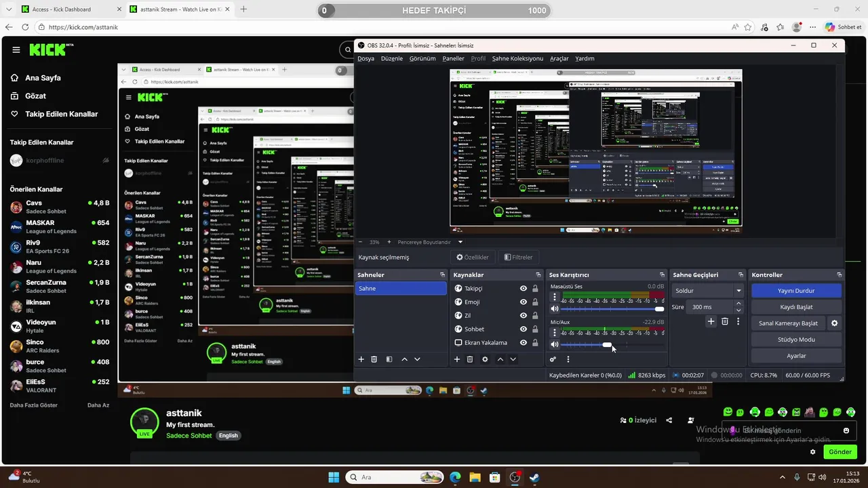Image resolution: width=868 pixels, height=488 pixels.
Task: Add a new scene with the Sahneler plus icon
Action: (361, 359)
